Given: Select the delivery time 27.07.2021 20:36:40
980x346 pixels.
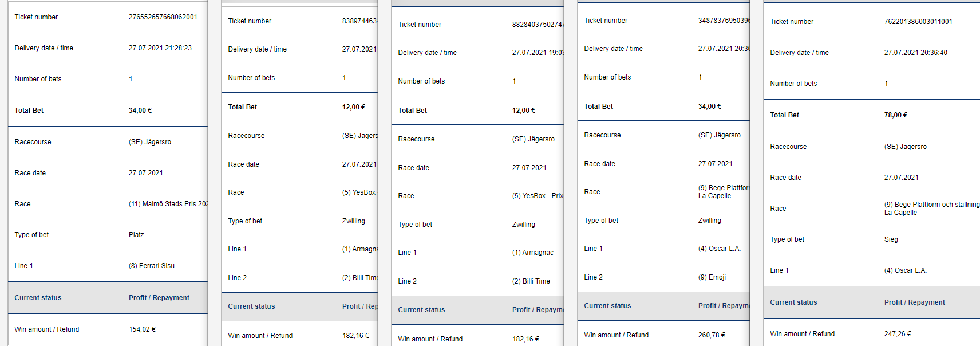Looking at the screenshot, I should click(x=915, y=53).
